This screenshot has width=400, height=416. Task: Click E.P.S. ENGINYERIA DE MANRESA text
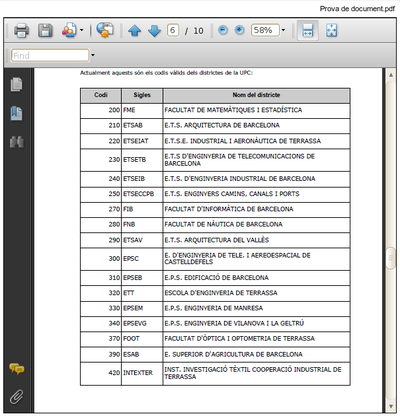pyautogui.click(x=214, y=308)
